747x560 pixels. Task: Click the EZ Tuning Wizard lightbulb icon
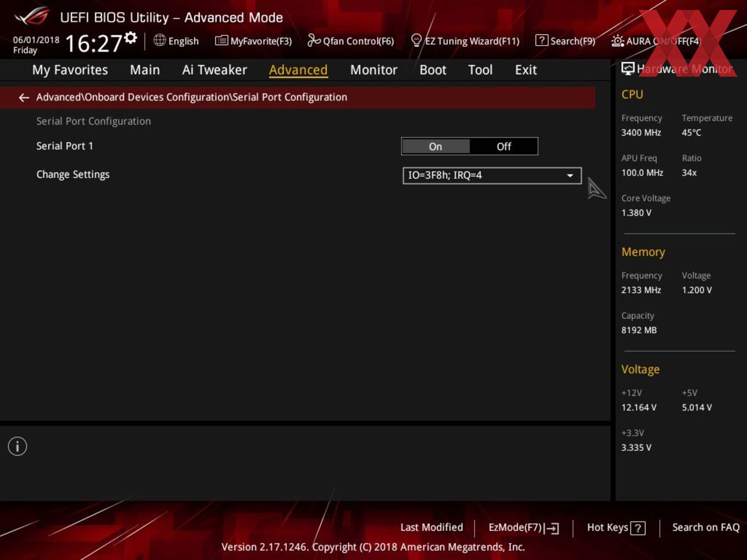[416, 40]
